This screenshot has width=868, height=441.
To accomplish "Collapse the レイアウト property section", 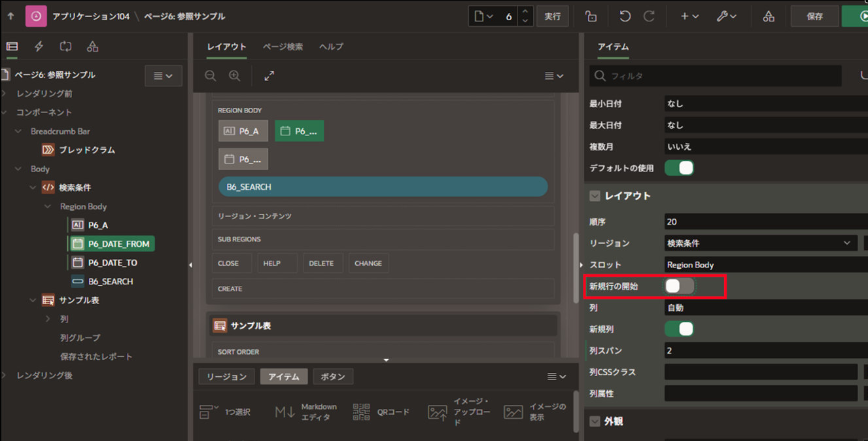I will 595,196.
